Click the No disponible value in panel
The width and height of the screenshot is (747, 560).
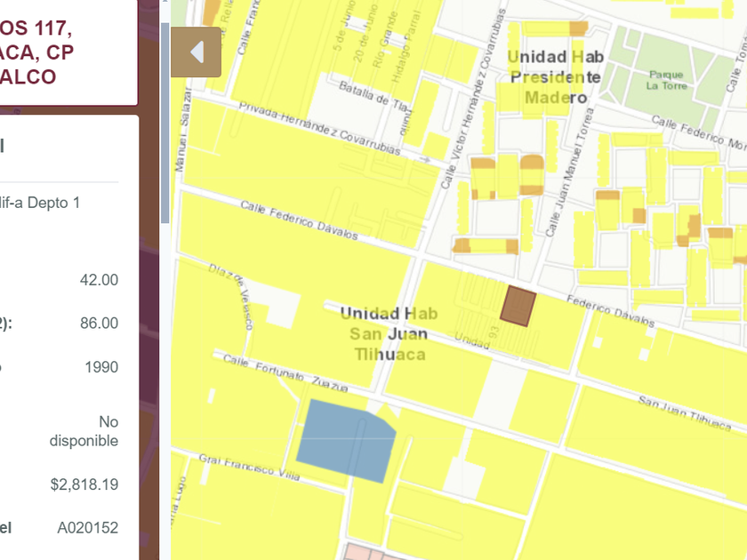pos(84,430)
